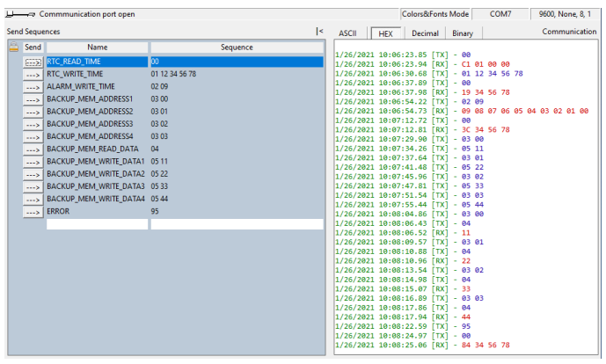Select the HEX tab

coord(385,33)
